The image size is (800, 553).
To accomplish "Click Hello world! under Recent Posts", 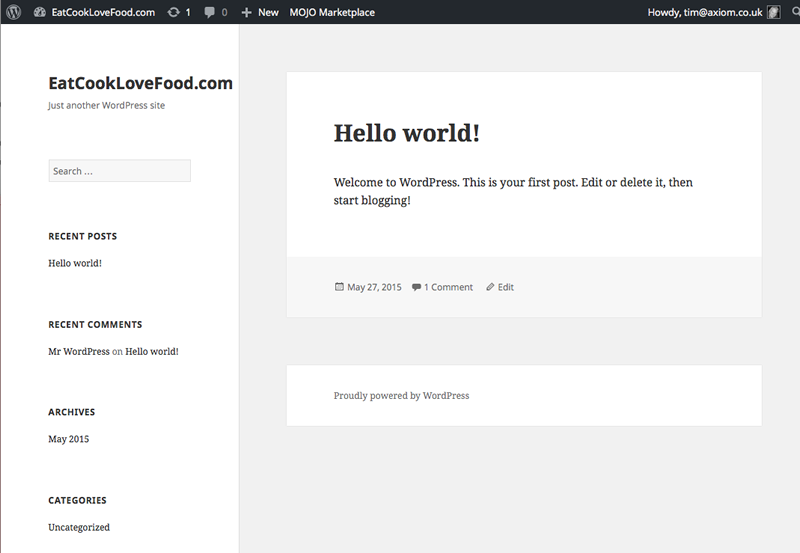I will point(75,263).
